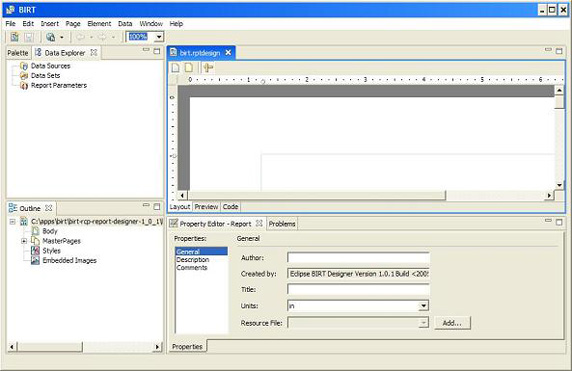
Task: Click editor horizontal scrollbar left arrow
Action: [x=182, y=196]
